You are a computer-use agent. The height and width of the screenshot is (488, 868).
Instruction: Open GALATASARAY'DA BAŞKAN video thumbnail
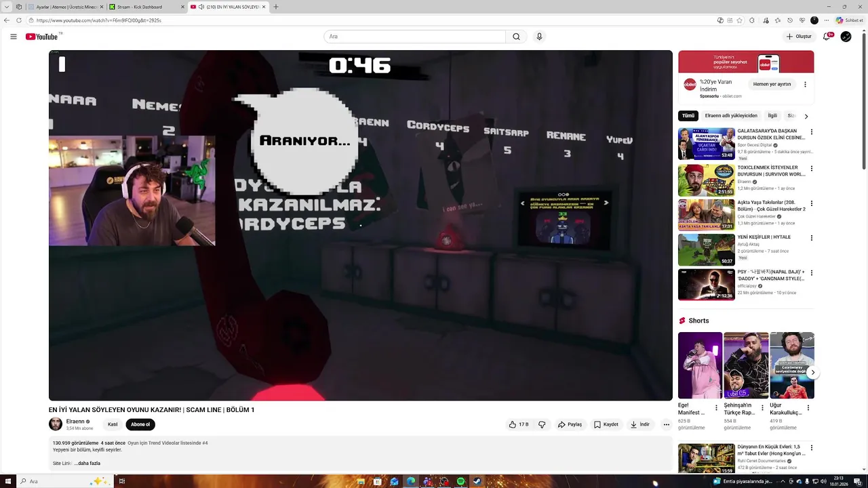click(x=706, y=144)
